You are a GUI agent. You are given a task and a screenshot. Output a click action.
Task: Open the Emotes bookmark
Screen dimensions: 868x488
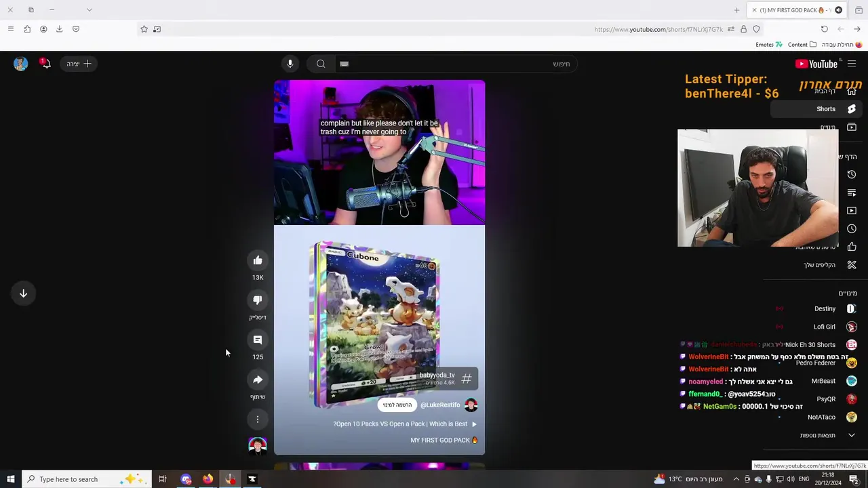point(769,45)
